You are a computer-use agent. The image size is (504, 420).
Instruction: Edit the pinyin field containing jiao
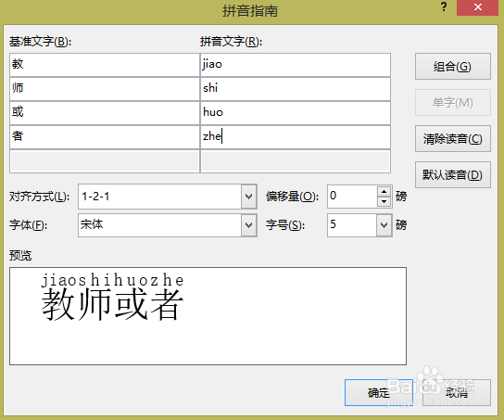coord(296,65)
